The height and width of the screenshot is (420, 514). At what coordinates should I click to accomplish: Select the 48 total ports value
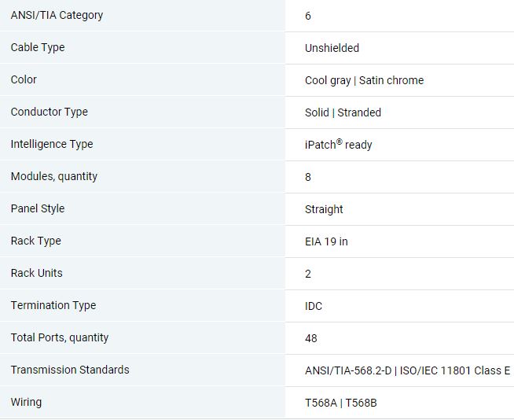point(310,338)
